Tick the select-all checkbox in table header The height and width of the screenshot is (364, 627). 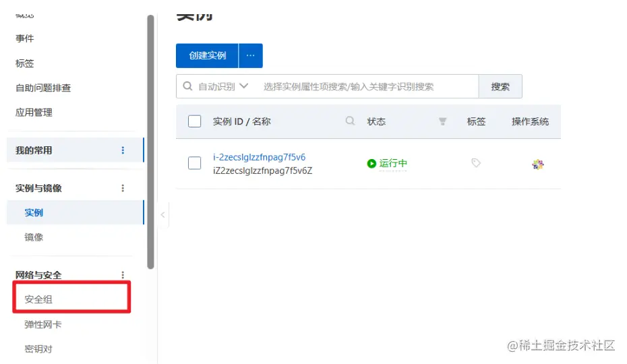194,121
